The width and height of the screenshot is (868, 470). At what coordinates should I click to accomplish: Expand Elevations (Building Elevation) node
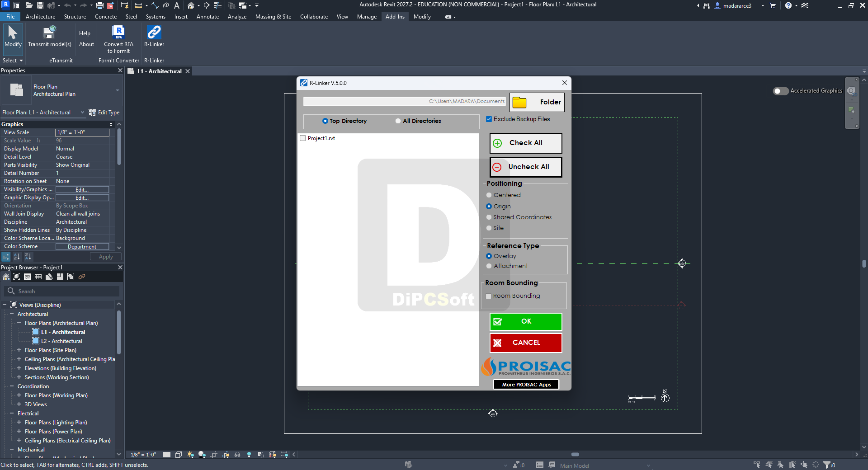click(x=19, y=368)
